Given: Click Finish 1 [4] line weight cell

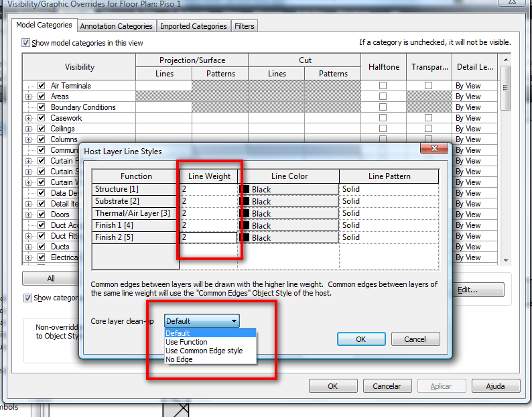Looking at the screenshot, I should (x=208, y=225).
